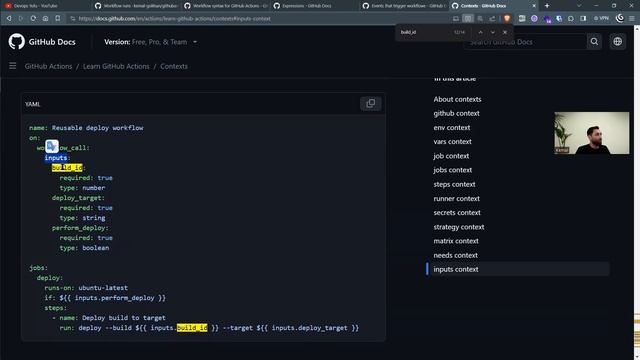Open Brave Shields lion icon
This screenshot has width=640, height=360.
(x=507, y=18)
